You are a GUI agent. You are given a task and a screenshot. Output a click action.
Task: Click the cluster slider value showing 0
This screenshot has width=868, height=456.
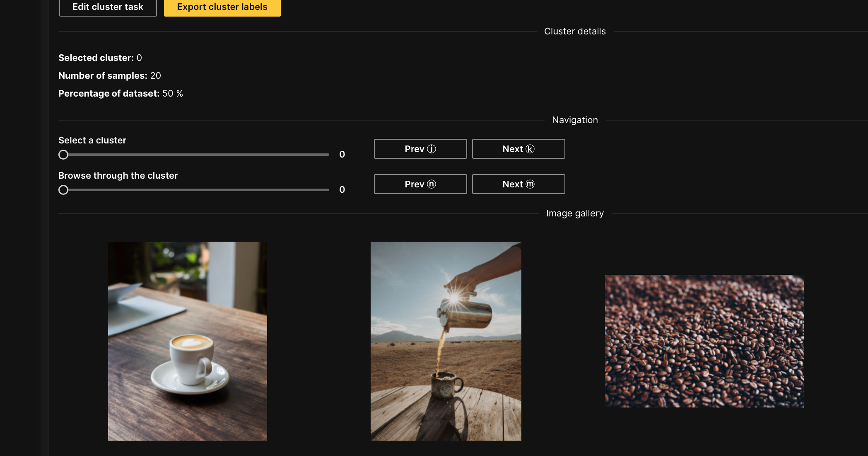click(342, 154)
